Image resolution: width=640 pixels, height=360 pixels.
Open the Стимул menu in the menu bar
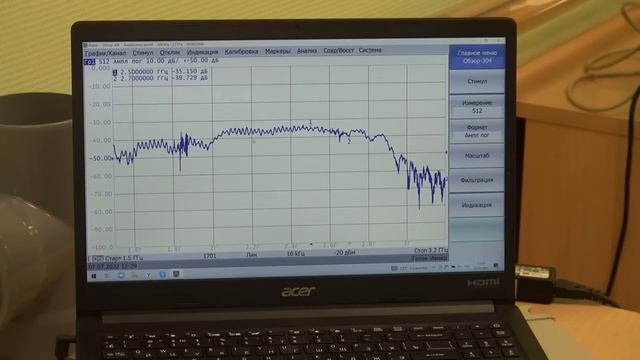143,53
